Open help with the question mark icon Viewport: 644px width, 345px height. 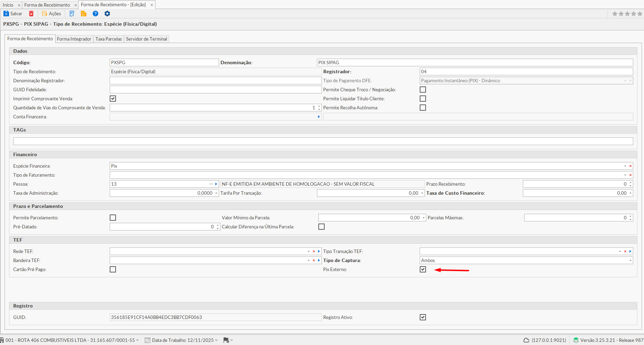click(x=95, y=14)
